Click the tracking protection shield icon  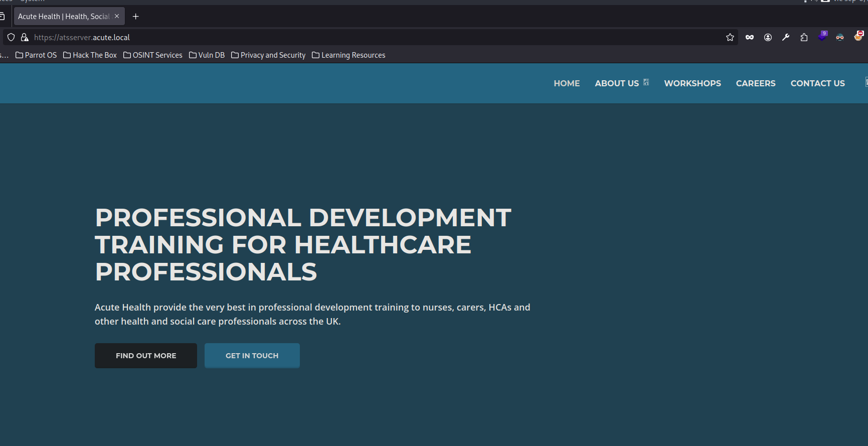(x=11, y=37)
